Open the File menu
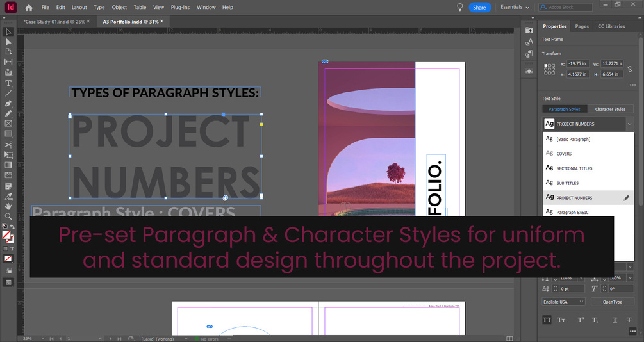 pyautogui.click(x=45, y=8)
